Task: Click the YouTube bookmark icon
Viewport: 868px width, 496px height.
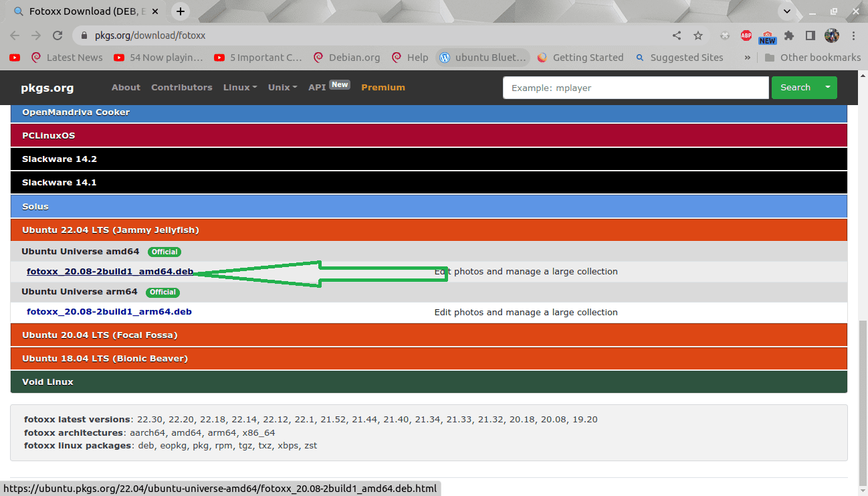Action: pyautogui.click(x=14, y=58)
